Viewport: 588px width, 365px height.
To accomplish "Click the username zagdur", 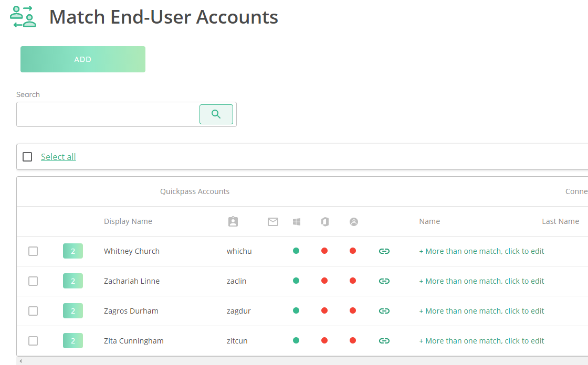I will pyautogui.click(x=239, y=311).
